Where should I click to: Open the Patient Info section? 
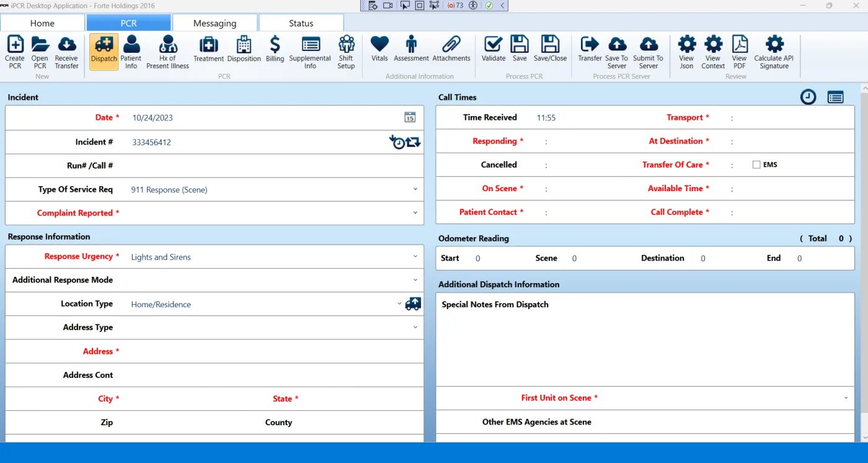pyautogui.click(x=131, y=52)
